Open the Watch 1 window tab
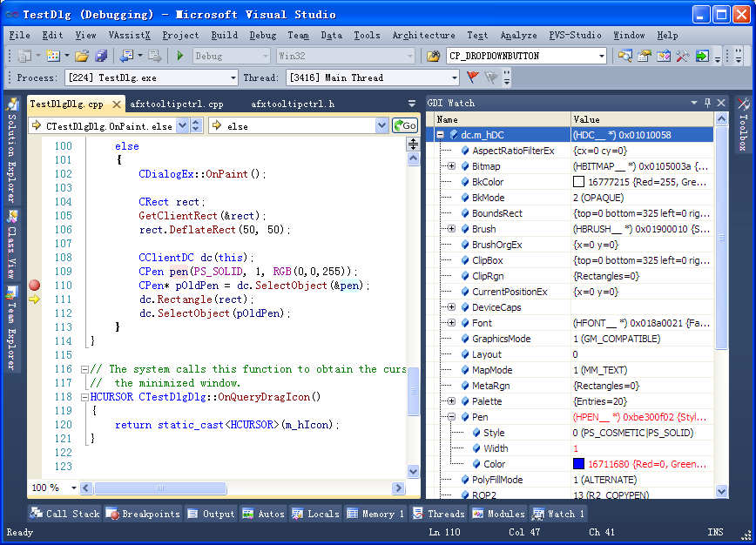756x545 pixels. 558,514
